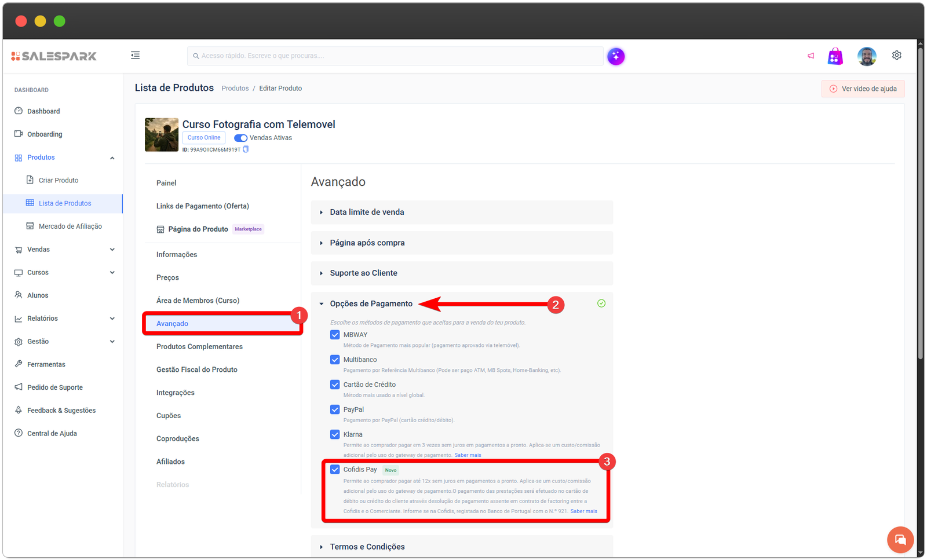The image size is (927, 560).
Task: Click the megaphone announcements icon
Action: pyautogui.click(x=811, y=56)
